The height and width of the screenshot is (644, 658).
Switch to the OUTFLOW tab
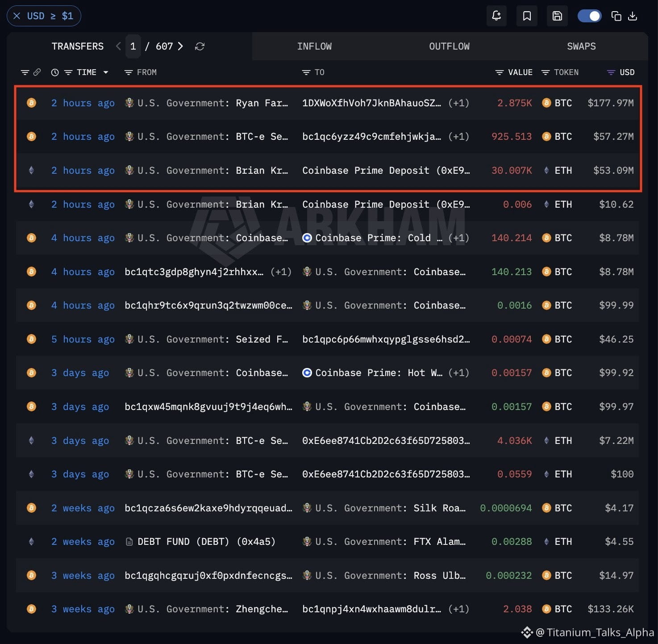449,46
